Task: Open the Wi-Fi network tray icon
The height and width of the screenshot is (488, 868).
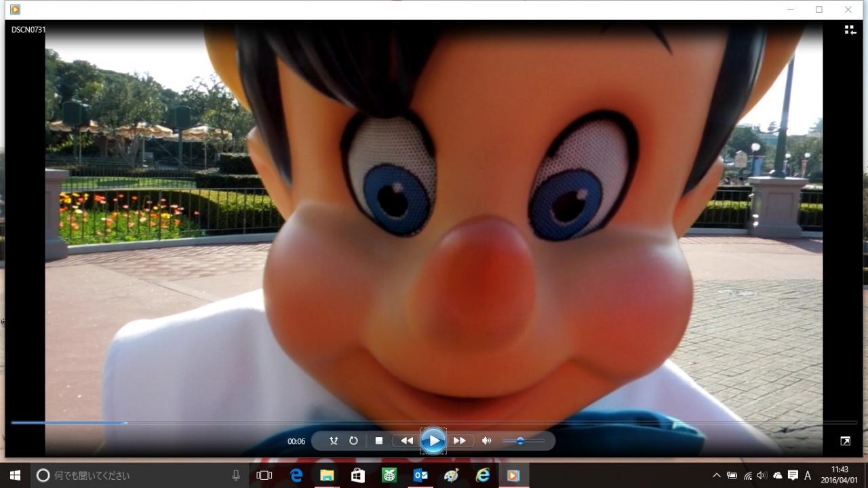Action: click(x=747, y=475)
